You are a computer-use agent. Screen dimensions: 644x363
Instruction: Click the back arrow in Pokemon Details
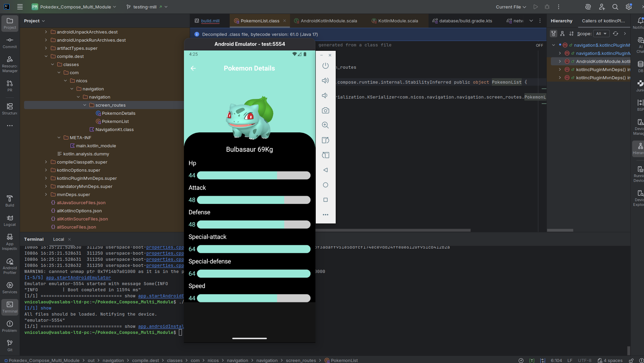click(x=193, y=68)
